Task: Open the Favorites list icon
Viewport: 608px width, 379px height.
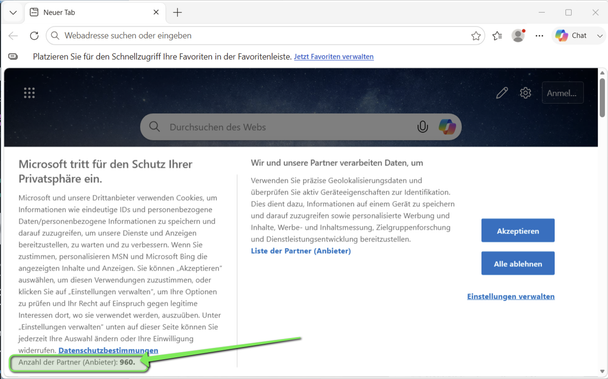Action: tap(497, 36)
